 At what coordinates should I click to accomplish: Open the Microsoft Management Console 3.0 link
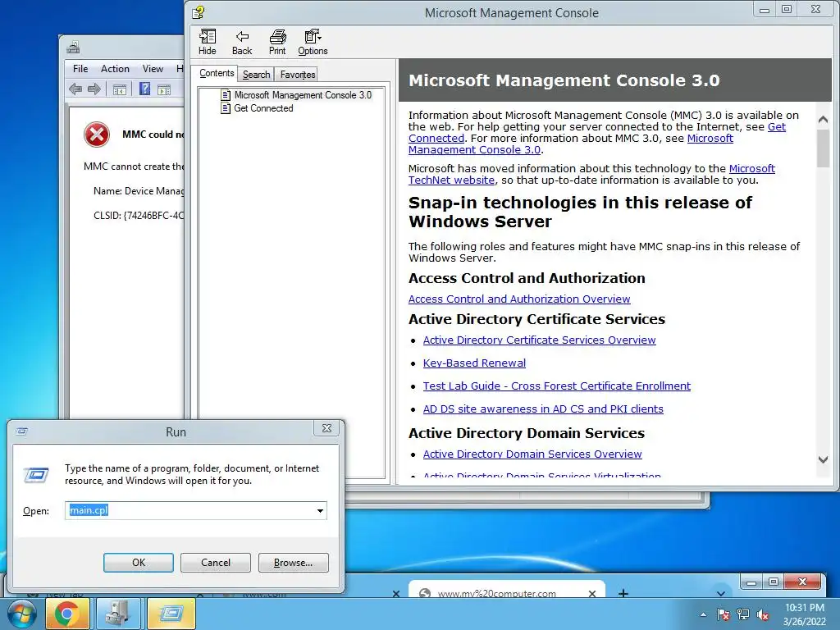(x=475, y=150)
